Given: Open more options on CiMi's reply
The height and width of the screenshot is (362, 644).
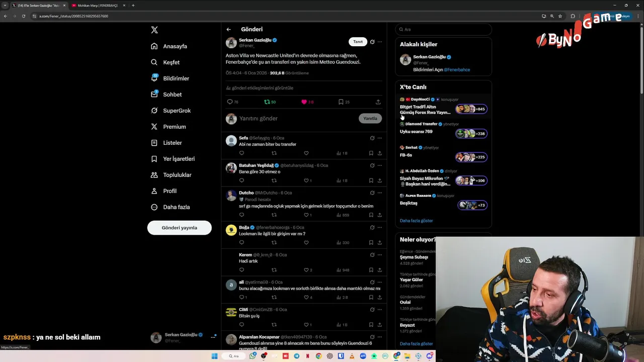Looking at the screenshot, I should pyautogui.click(x=380, y=310).
